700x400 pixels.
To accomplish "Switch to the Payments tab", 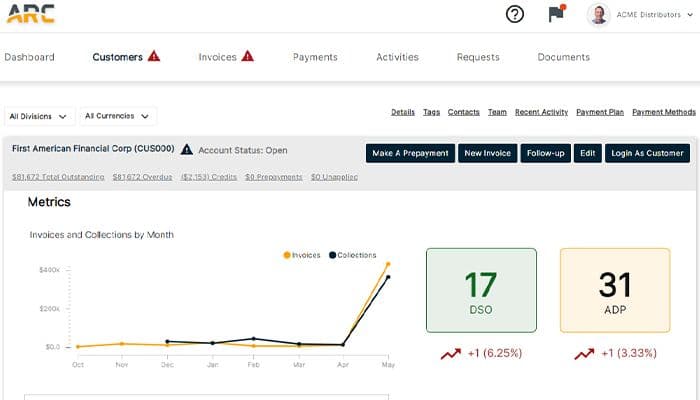I will [315, 57].
